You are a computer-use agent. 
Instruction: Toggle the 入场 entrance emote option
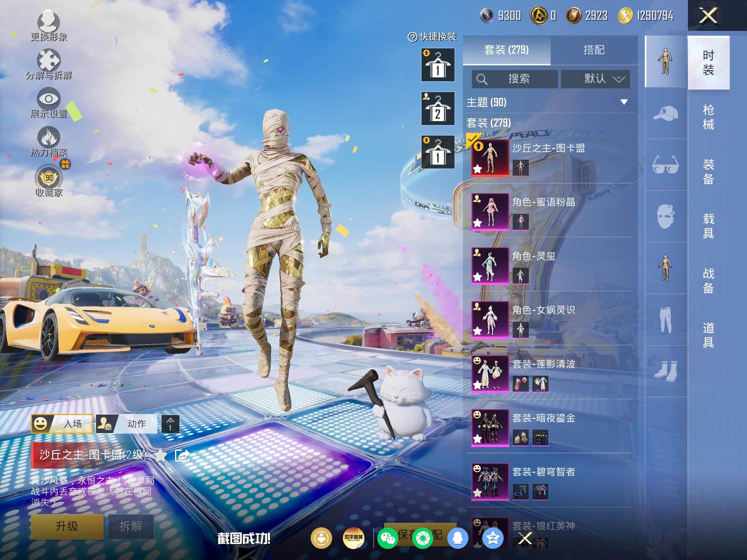62,424
